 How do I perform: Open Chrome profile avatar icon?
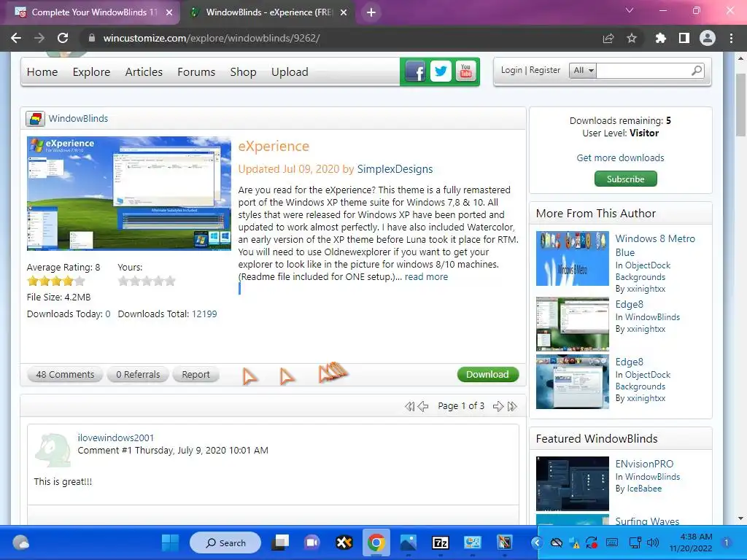708,38
